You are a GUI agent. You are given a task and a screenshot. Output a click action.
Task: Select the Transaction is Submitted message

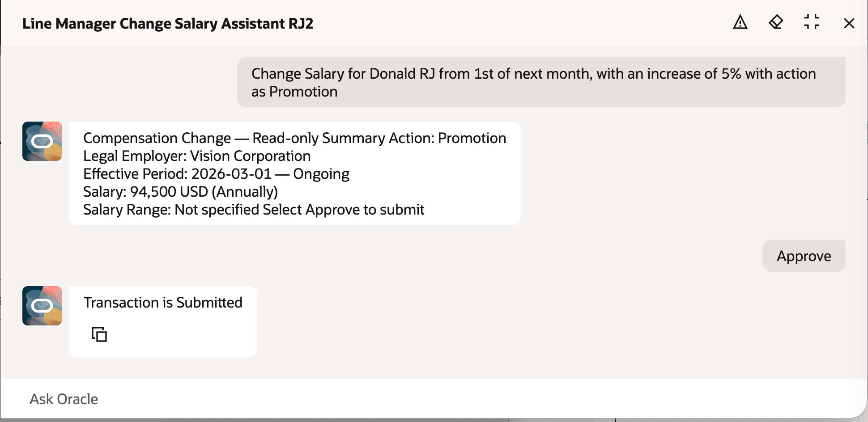tap(163, 302)
